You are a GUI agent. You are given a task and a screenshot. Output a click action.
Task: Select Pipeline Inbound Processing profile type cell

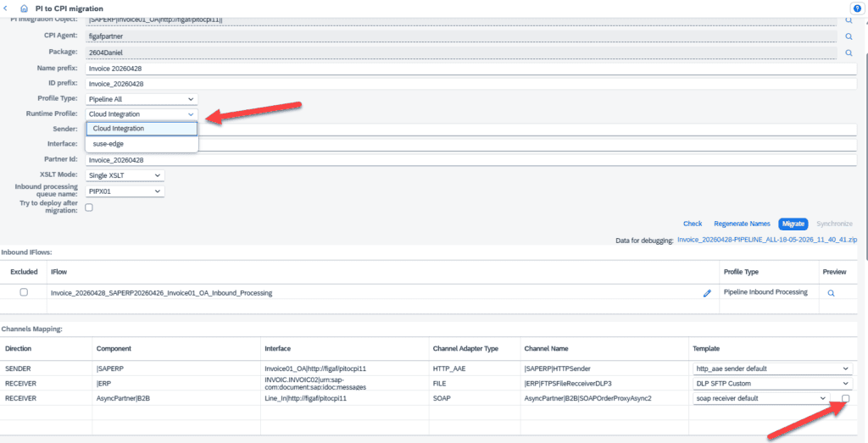coord(768,292)
